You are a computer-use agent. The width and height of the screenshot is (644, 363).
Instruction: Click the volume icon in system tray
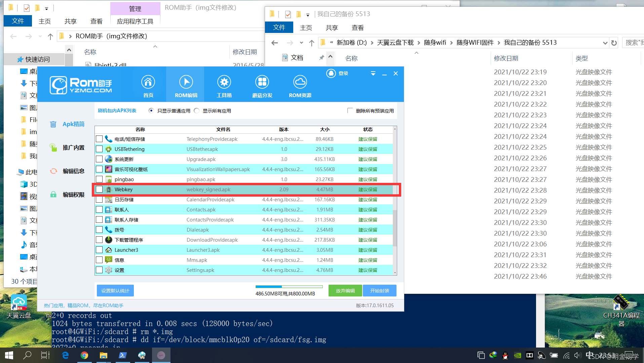pos(578,355)
